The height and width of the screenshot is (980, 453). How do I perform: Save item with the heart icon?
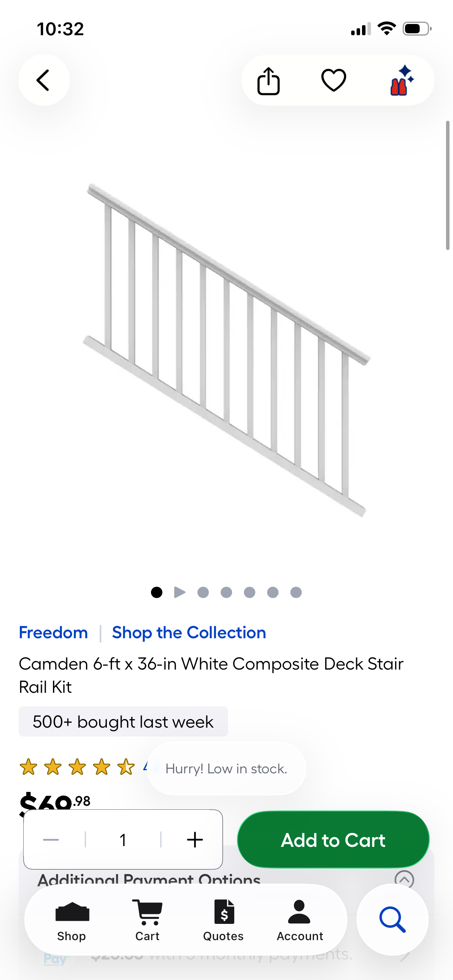[x=333, y=80]
